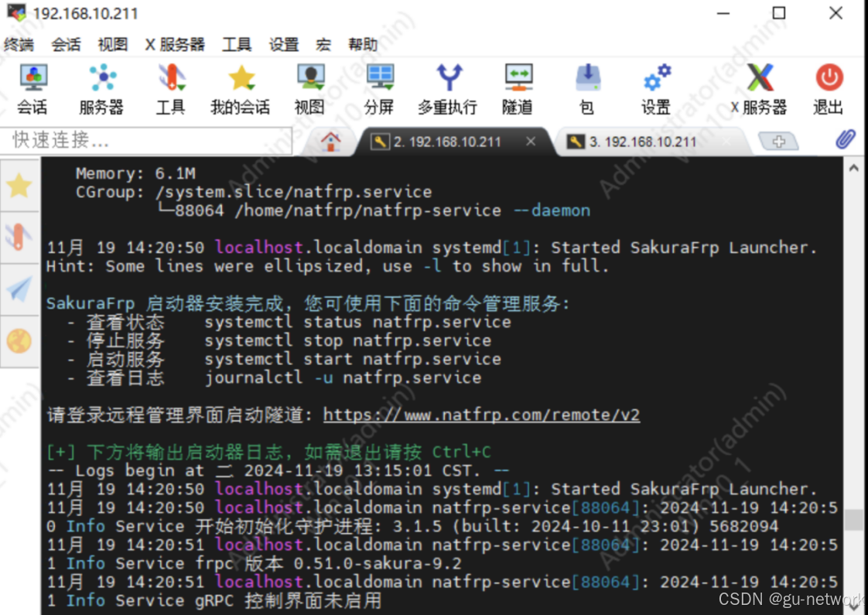Click the 分屏 (Split) toolbar icon
The width and height of the screenshot is (868, 615).
[380, 90]
